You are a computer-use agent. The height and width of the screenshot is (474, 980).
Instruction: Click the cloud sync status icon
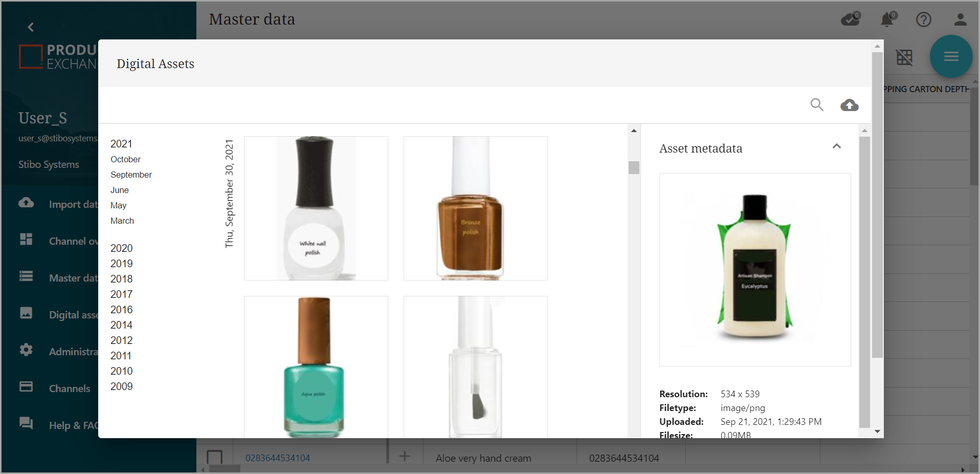(850, 19)
